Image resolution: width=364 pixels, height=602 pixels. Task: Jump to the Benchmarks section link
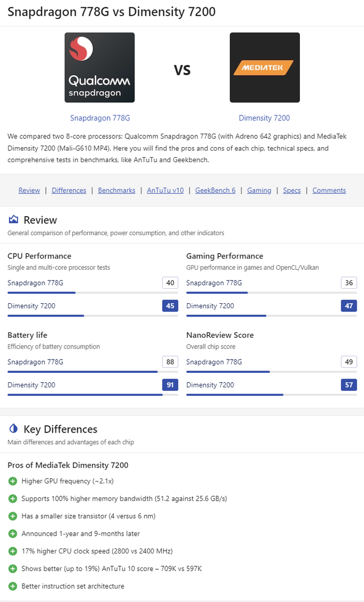pos(117,191)
